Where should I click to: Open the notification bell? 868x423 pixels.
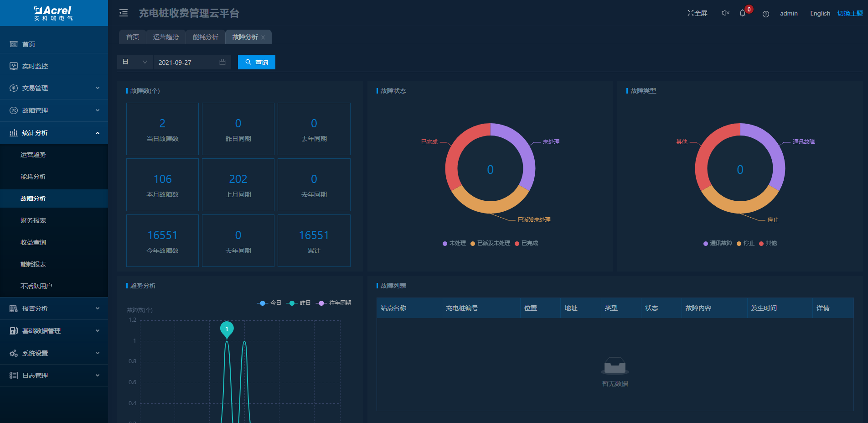coord(743,13)
